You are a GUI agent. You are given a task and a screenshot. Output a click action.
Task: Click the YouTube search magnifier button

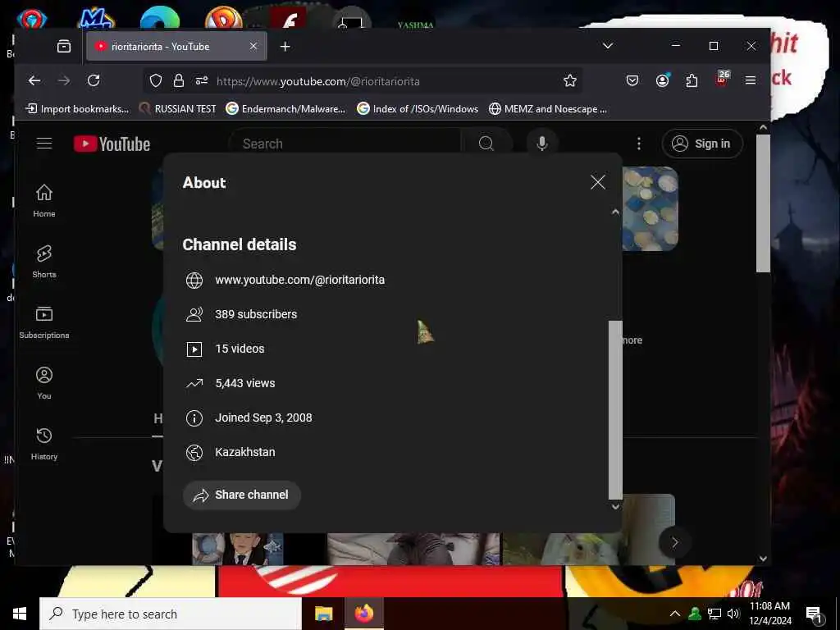click(x=486, y=144)
